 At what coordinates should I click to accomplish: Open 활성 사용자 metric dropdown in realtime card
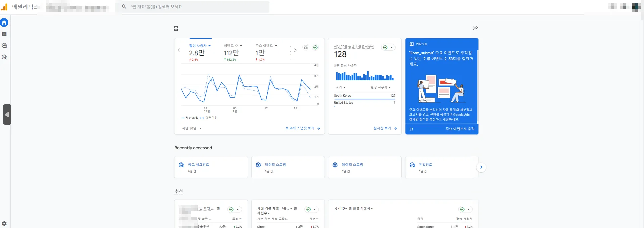click(x=381, y=87)
